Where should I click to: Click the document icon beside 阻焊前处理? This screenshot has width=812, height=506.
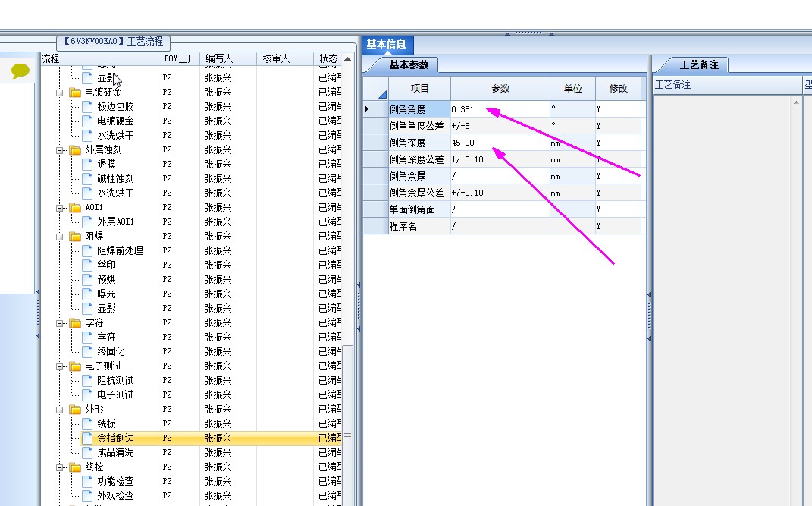87,250
